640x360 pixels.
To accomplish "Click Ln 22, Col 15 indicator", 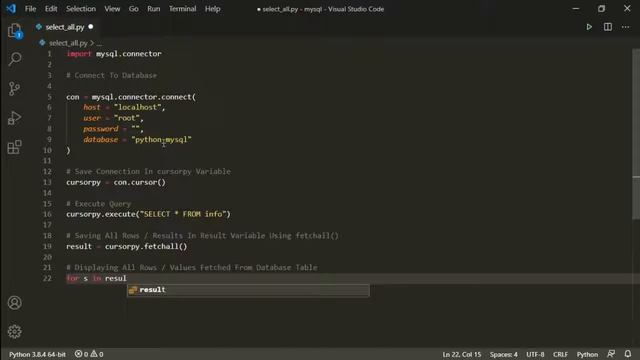I will tap(462, 354).
